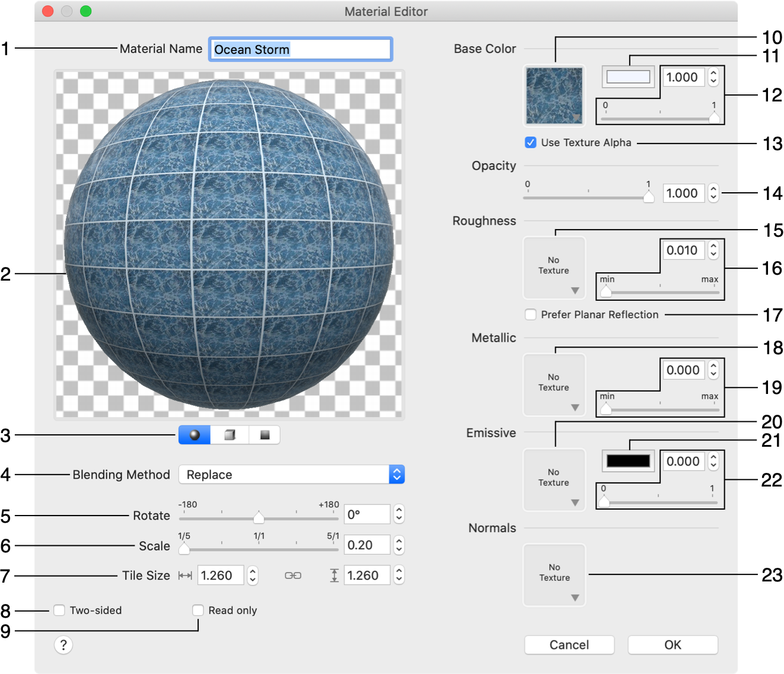Click the Metallic value stepper
784x674 pixels.
click(x=713, y=370)
